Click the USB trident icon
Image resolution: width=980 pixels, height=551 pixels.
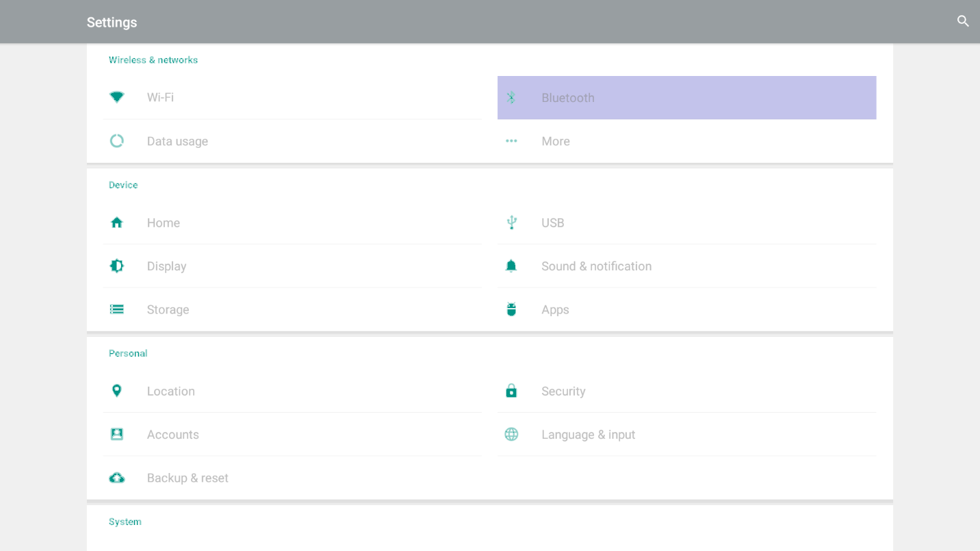tap(511, 222)
